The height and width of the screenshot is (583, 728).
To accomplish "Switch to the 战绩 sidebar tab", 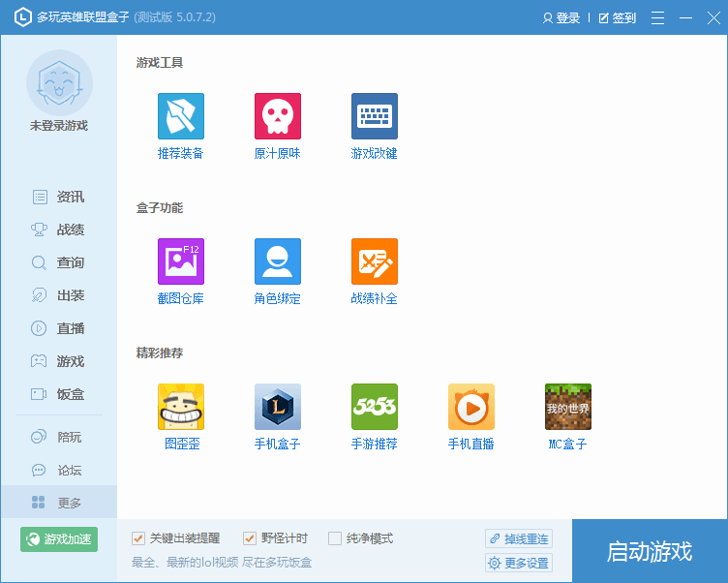I will [x=58, y=230].
